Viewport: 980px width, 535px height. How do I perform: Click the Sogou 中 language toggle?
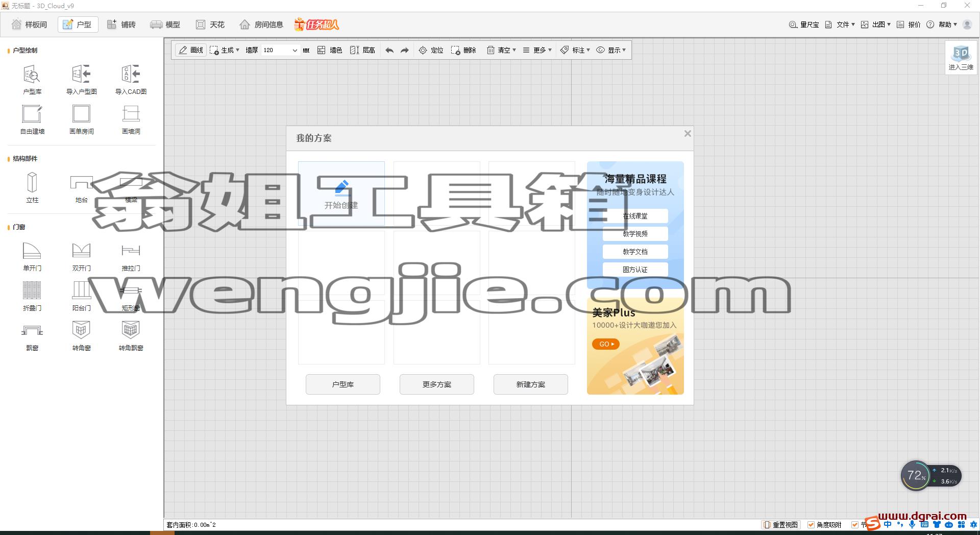coord(888,524)
